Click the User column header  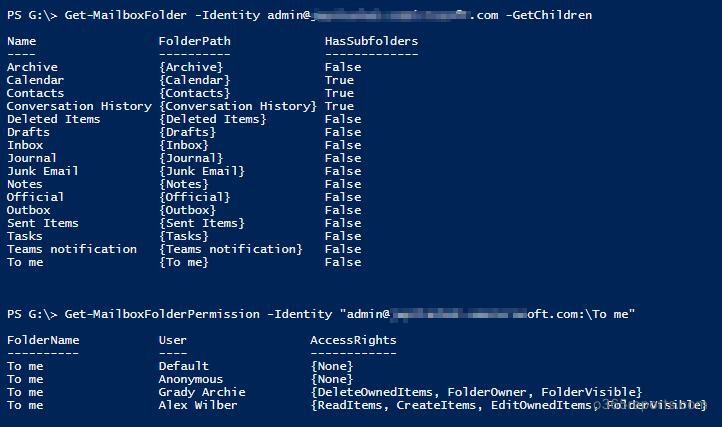173,340
